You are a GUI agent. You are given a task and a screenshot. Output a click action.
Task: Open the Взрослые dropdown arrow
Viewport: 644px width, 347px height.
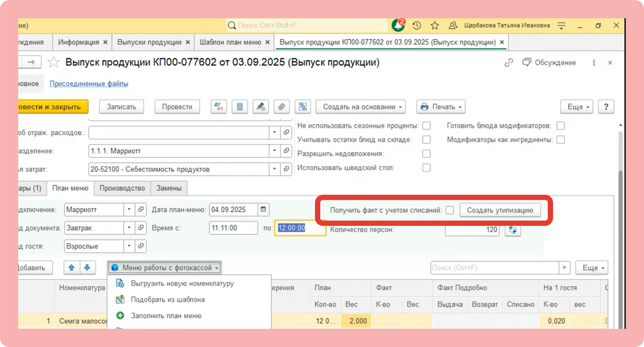pyautogui.click(x=129, y=246)
